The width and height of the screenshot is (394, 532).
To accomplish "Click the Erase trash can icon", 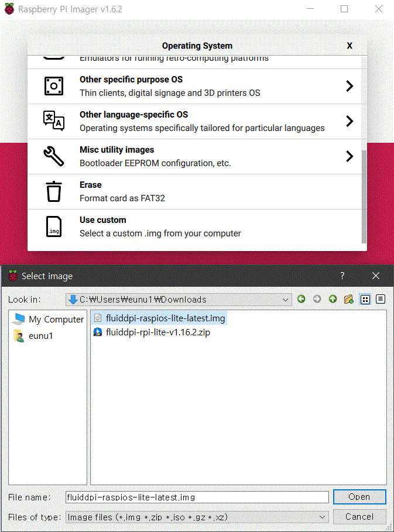I will (x=54, y=191).
